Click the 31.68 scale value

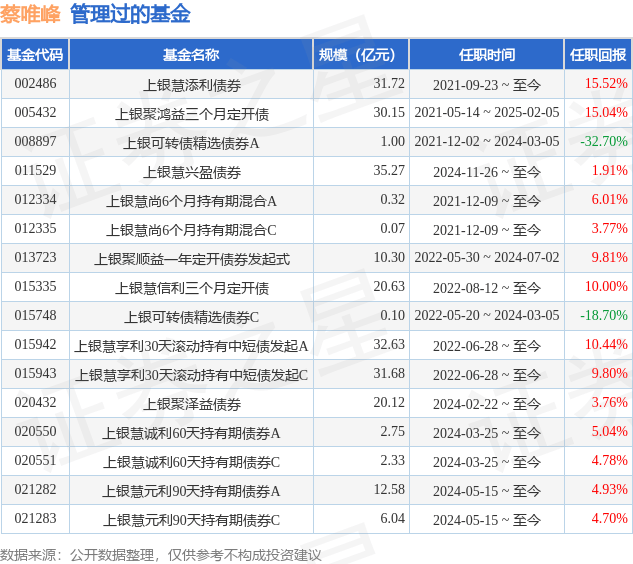389,374
